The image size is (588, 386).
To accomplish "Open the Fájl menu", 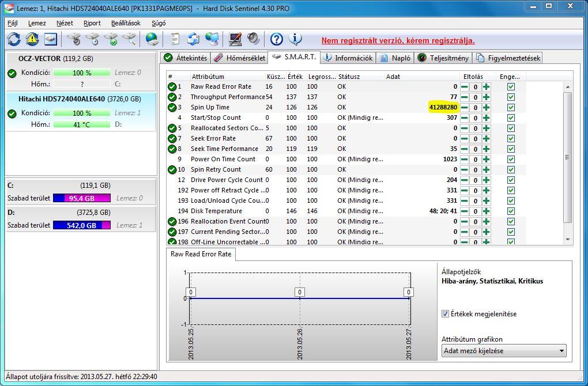I will (12, 23).
